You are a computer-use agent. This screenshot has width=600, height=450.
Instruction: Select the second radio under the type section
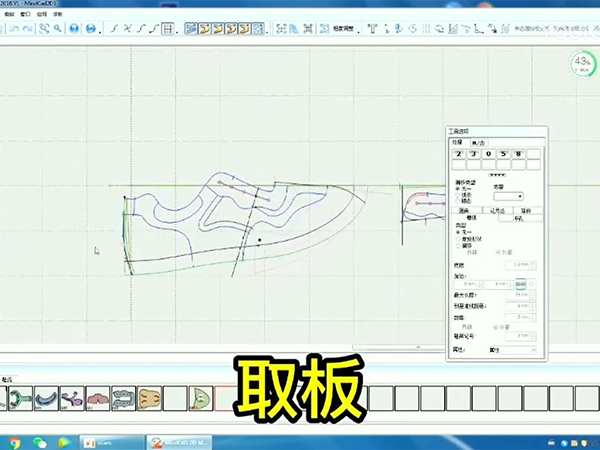pyautogui.click(x=458, y=239)
